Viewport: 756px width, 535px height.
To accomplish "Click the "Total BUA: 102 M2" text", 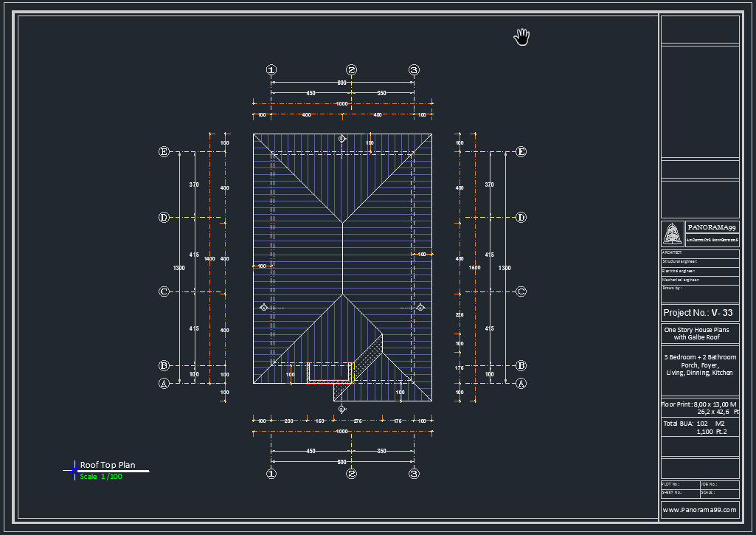I will pyautogui.click(x=694, y=424).
